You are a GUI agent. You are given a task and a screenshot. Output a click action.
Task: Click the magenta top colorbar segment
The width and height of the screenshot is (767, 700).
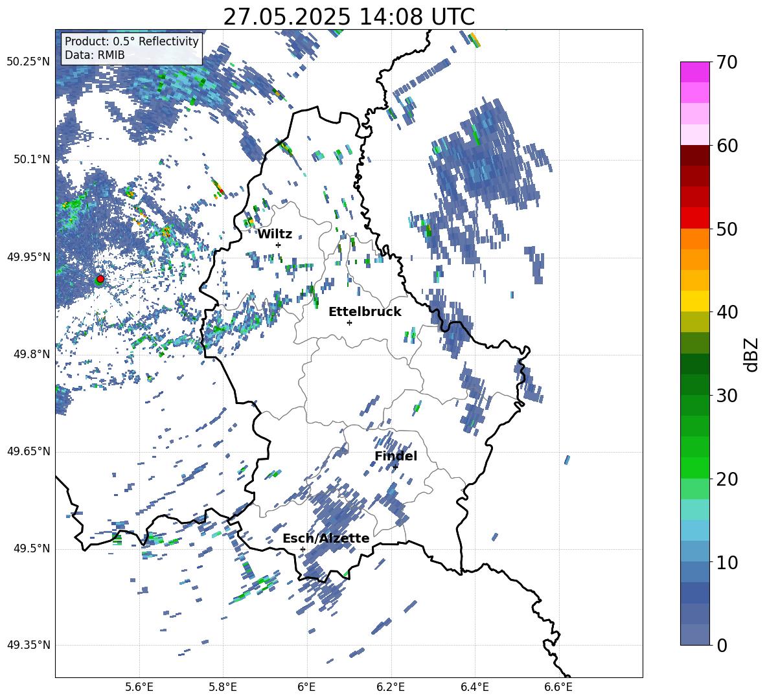click(694, 73)
